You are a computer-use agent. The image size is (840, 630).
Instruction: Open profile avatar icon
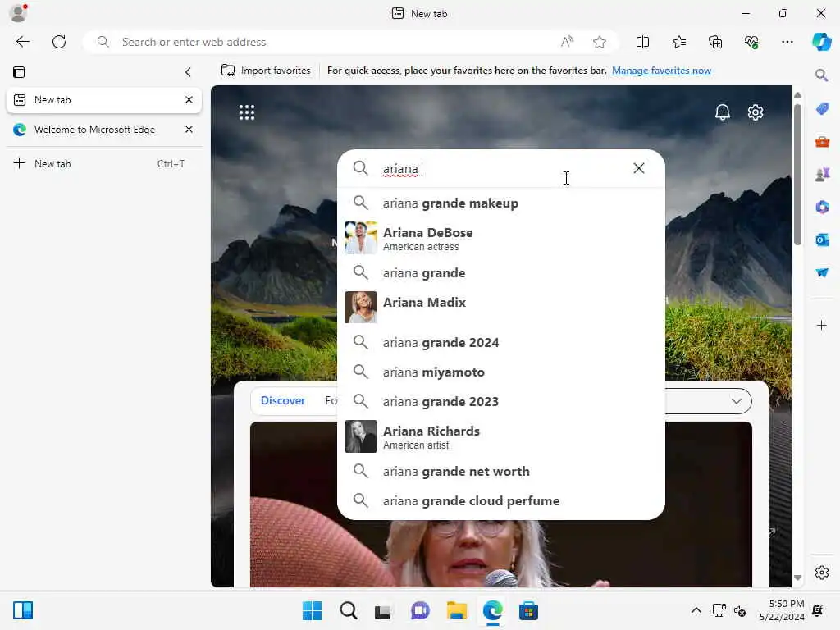coord(18,13)
